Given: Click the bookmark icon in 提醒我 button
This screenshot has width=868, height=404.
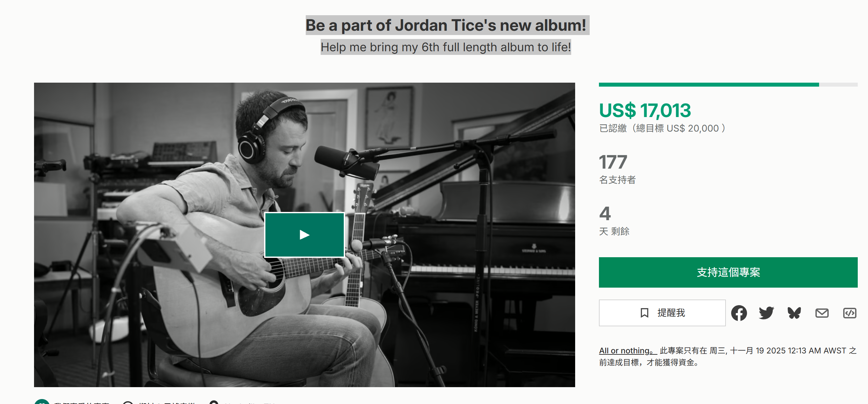Looking at the screenshot, I should click(644, 313).
